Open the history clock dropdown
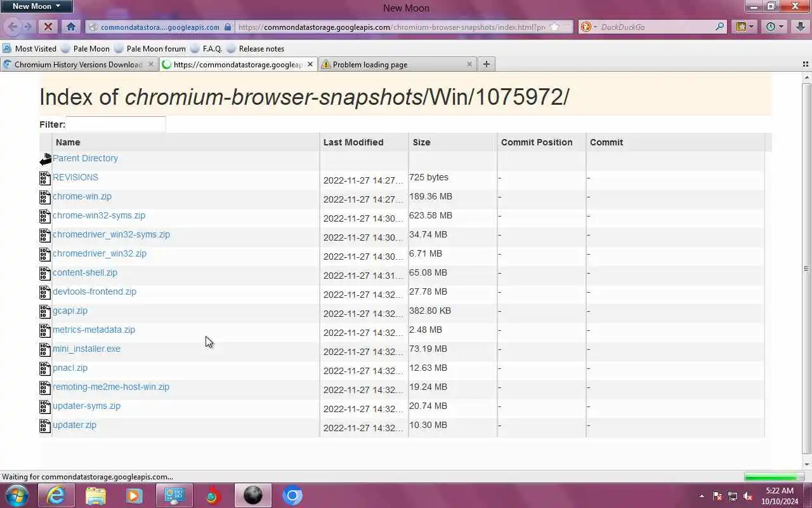The width and height of the screenshot is (812, 508). (x=775, y=27)
